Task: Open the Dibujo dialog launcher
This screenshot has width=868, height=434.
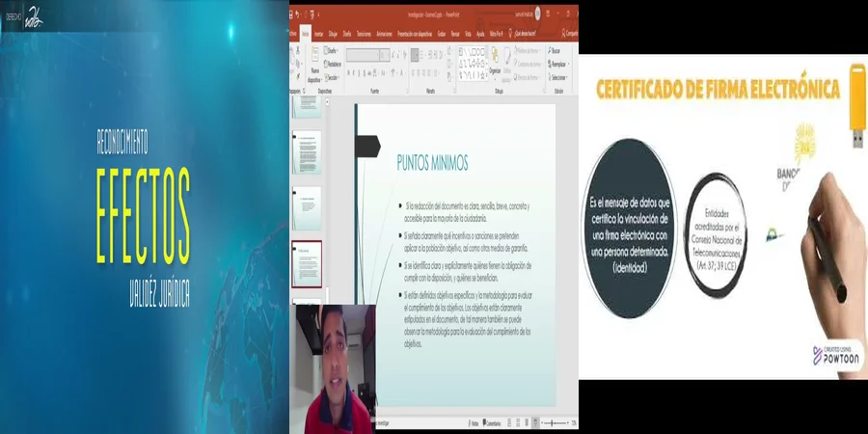Action: tap(544, 91)
